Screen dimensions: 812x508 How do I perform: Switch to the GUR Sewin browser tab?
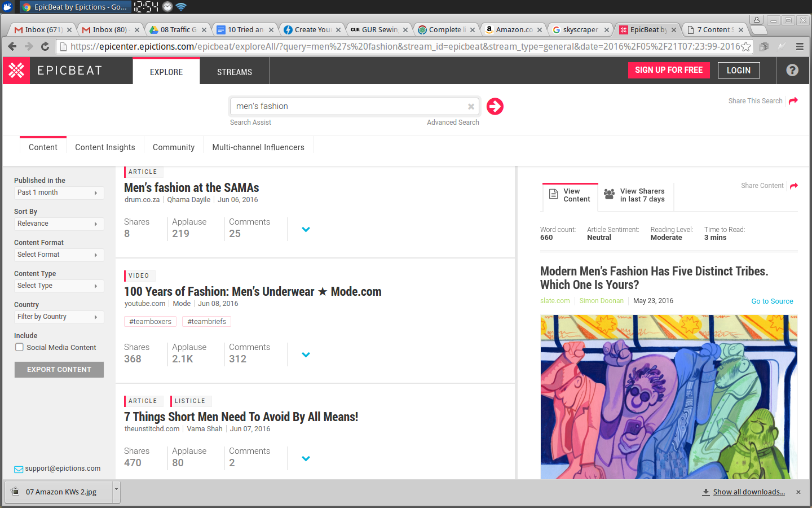tap(379, 30)
